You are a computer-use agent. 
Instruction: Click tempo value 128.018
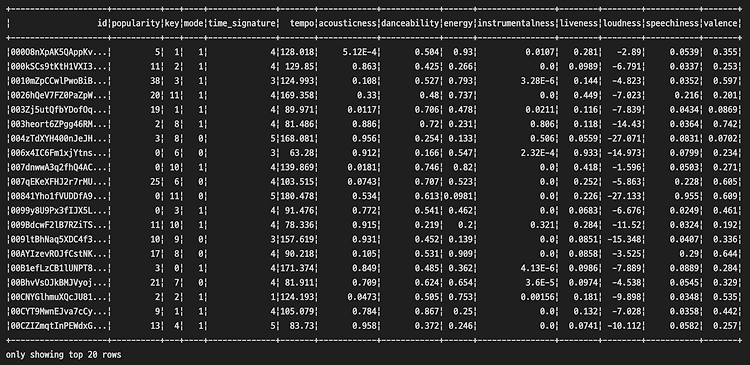298,52
